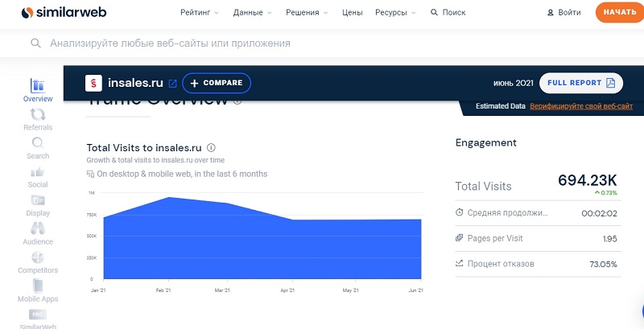Viewport: 644px width, 329px height.
Task: Open the Mobile Apps sidebar section
Action: point(38,291)
